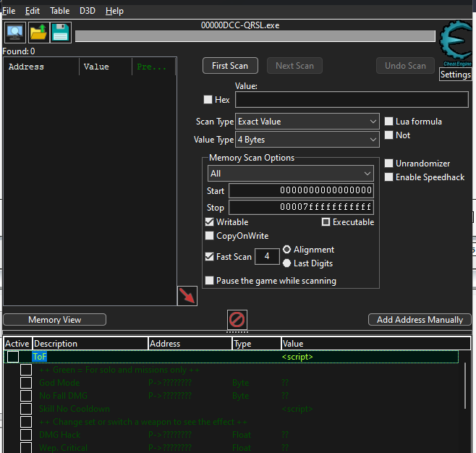Toggle the No Fall DMG checkbox
Screen dimensions: 476x453
[x=26, y=396]
